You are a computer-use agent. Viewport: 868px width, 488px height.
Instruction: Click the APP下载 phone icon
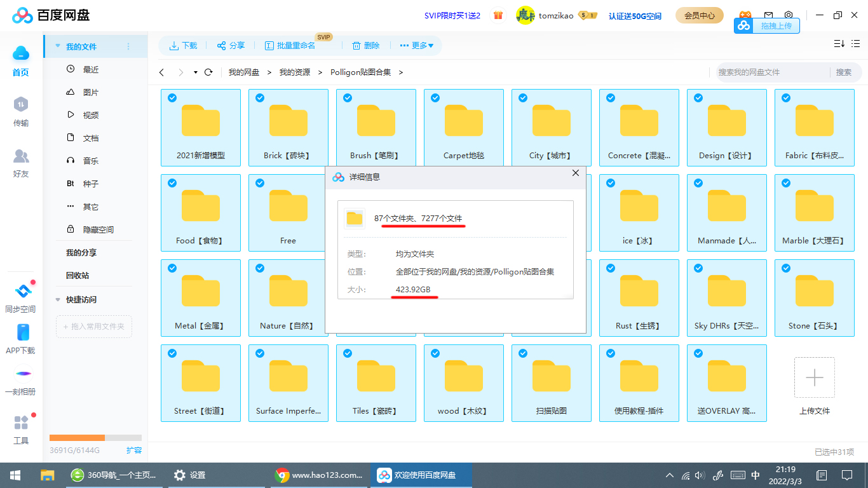(22, 332)
